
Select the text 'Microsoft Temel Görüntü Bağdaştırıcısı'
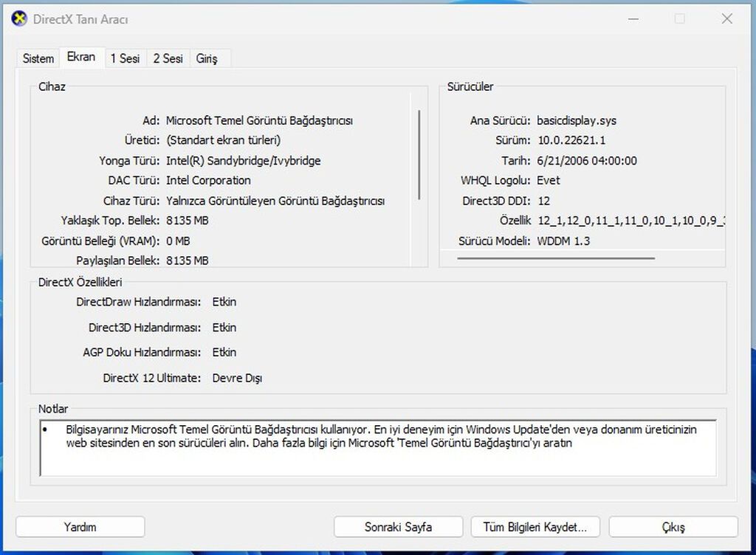pyautogui.click(x=259, y=120)
